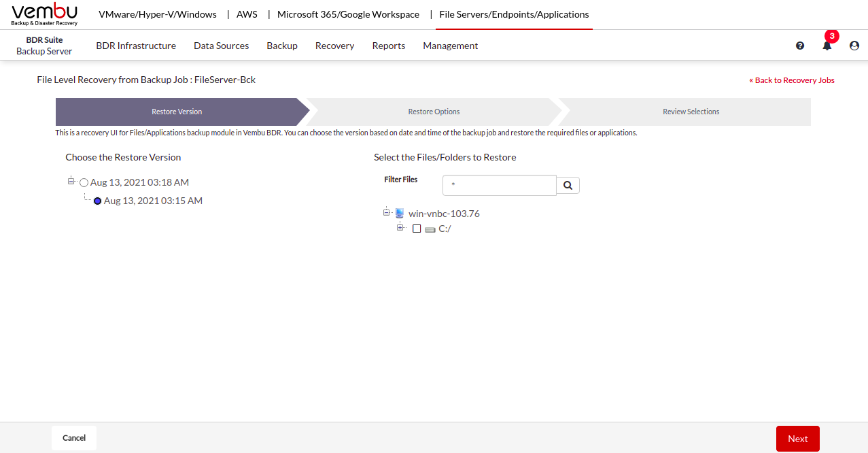Click the File Level Recovery job title
This screenshot has width=868, height=453.
point(146,80)
